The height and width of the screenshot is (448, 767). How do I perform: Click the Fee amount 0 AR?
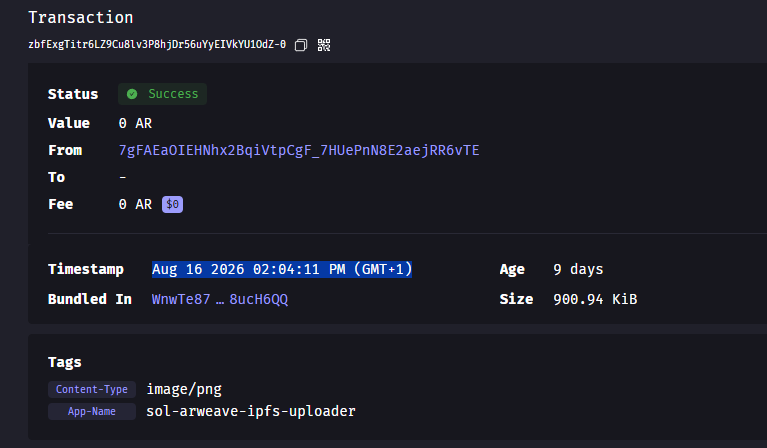(x=135, y=204)
